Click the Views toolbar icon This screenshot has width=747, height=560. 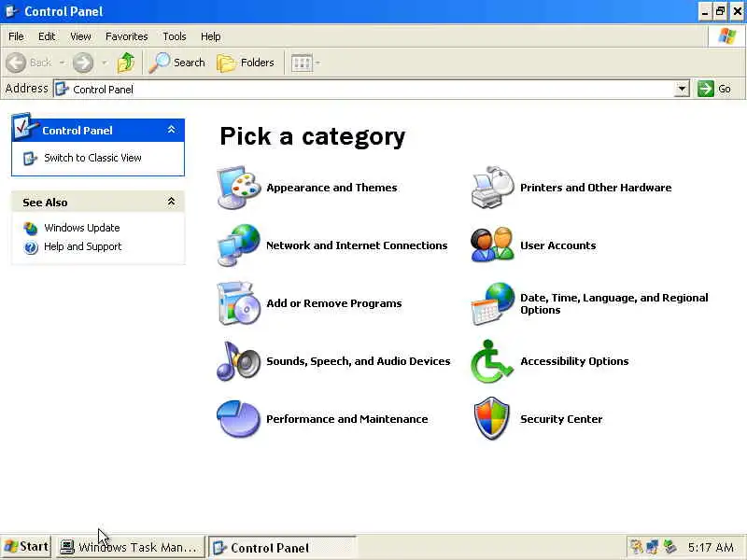[x=302, y=63]
